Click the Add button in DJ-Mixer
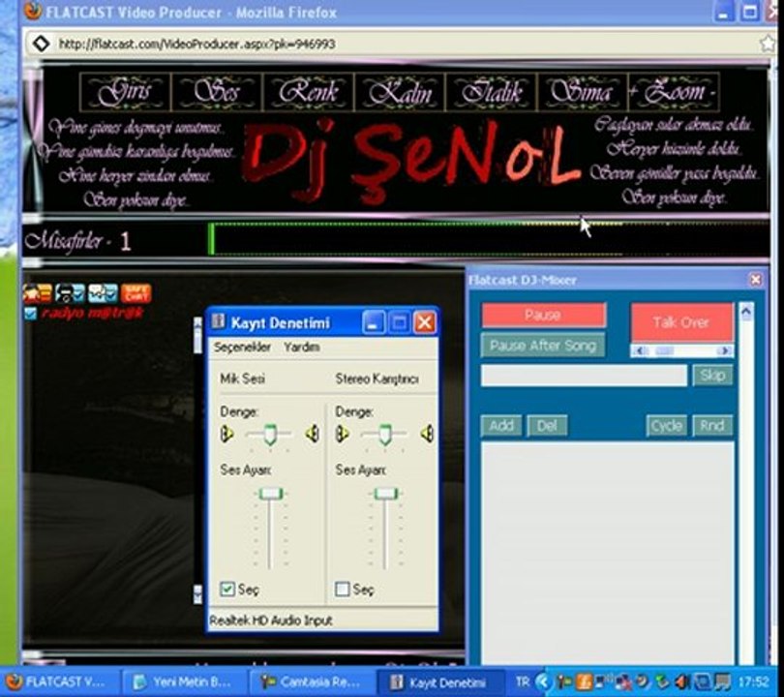The width and height of the screenshot is (784, 697). click(x=501, y=426)
